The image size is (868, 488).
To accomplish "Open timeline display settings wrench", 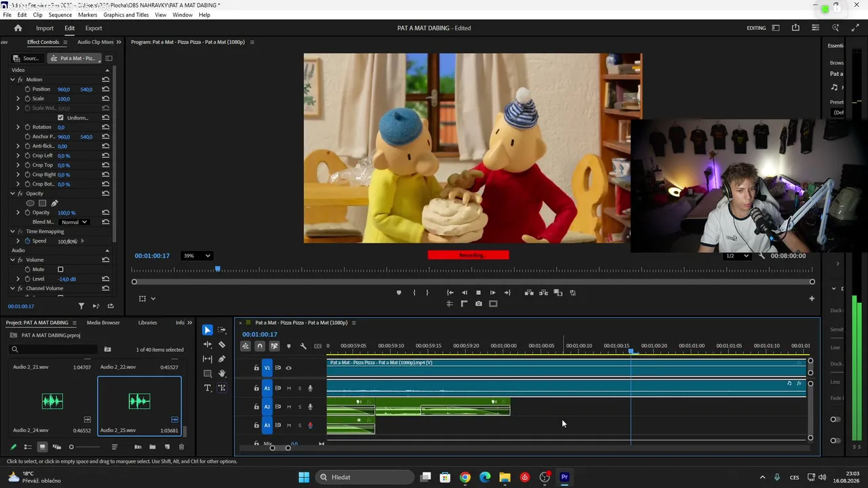I will [x=303, y=346].
